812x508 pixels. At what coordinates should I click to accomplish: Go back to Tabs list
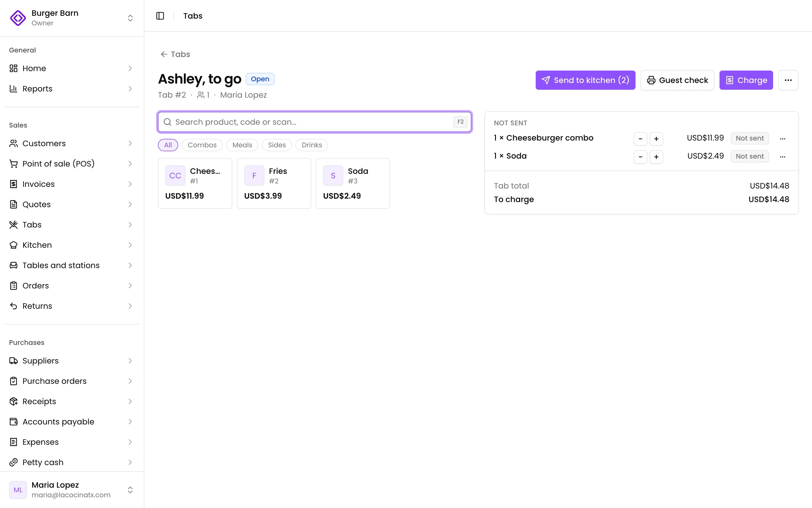point(175,54)
